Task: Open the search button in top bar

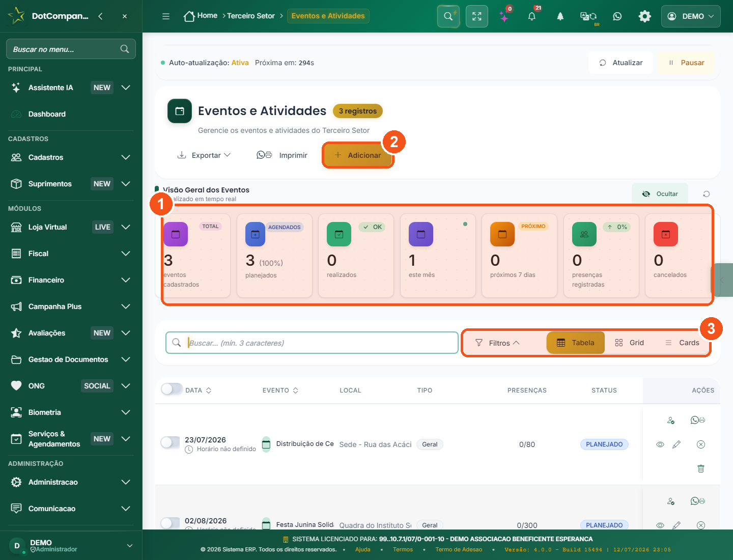Action: click(x=448, y=16)
